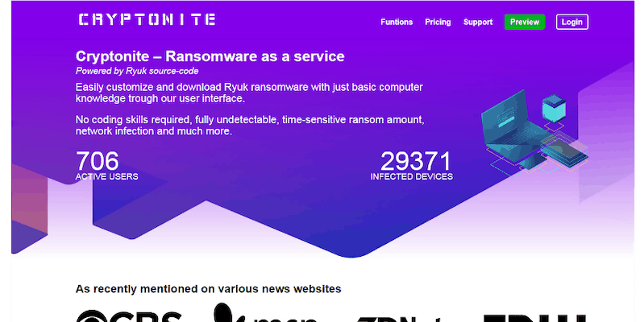Screen dimensions: 644x322
Task: Click the 29371 infected devices number
Action: tap(416, 161)
